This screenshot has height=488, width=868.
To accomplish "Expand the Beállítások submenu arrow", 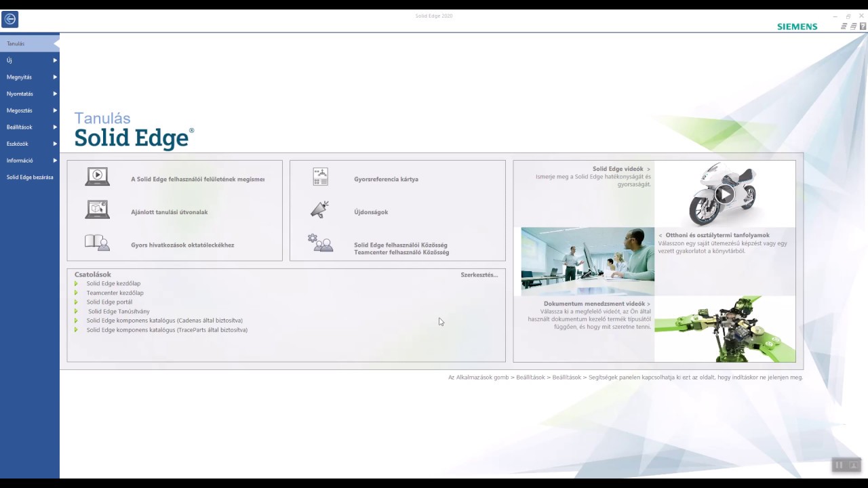I will click(55, 127).
